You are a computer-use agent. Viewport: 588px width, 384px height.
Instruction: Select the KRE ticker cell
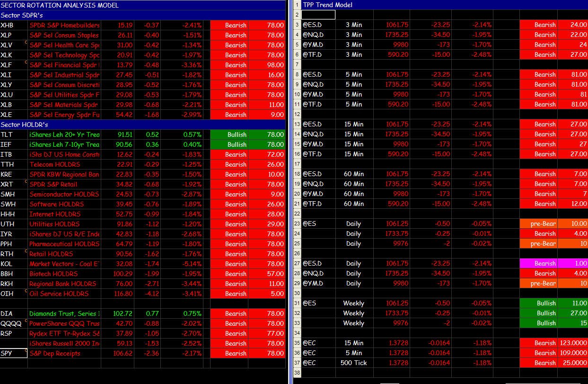[14, 174]
